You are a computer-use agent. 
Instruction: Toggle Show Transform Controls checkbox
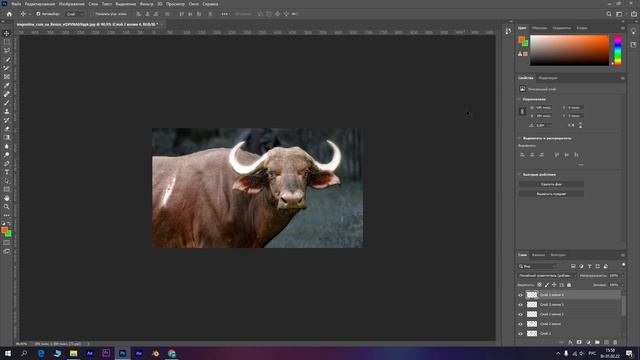pos(93,14)
